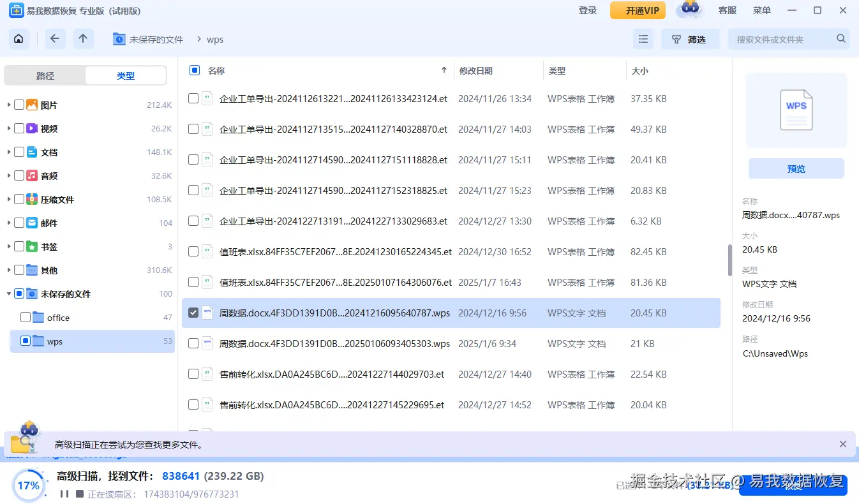The width and height of the screenshot is (859, 504).
Task: Click the blue recover button at bottom right
Action: point(793,485)
